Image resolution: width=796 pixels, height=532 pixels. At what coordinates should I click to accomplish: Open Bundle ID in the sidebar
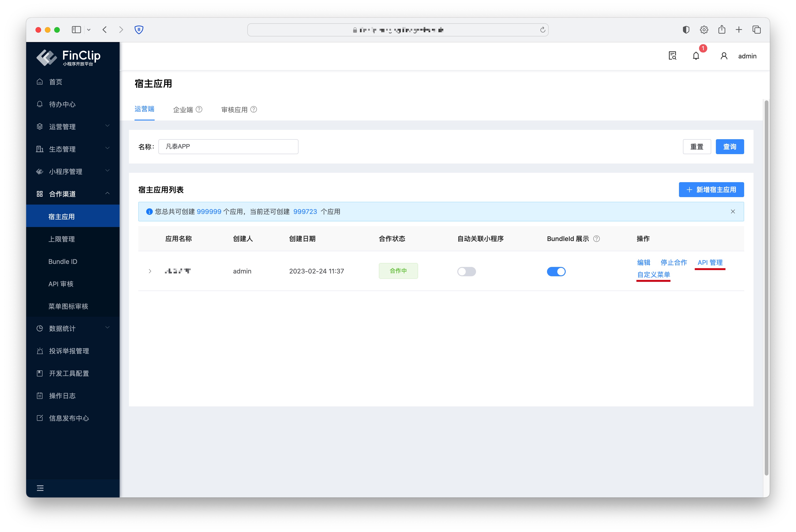click(x=63, y=261)
